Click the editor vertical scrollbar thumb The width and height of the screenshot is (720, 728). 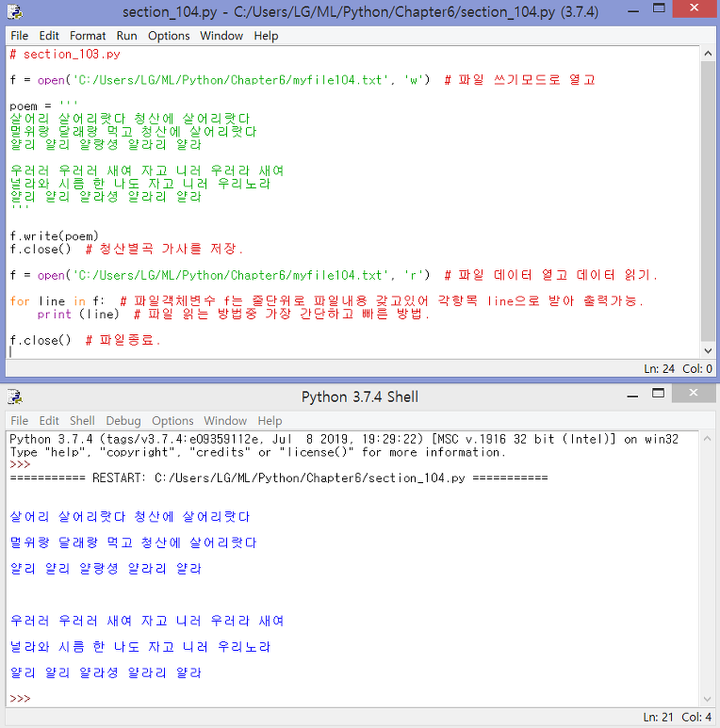pos(708,201)
